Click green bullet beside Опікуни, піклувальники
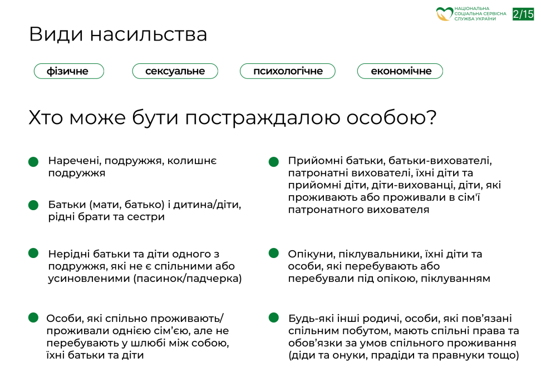Image resolution: width=541 pixels, height=392 pixels. coord(274,253)
